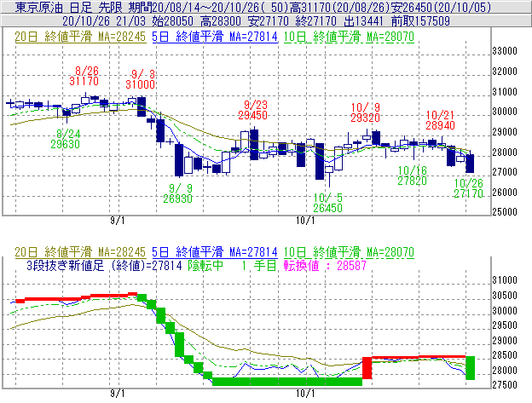Click the 安26450(20/10/05) header value
Screen dimensions: 532x403
point(441,7)
